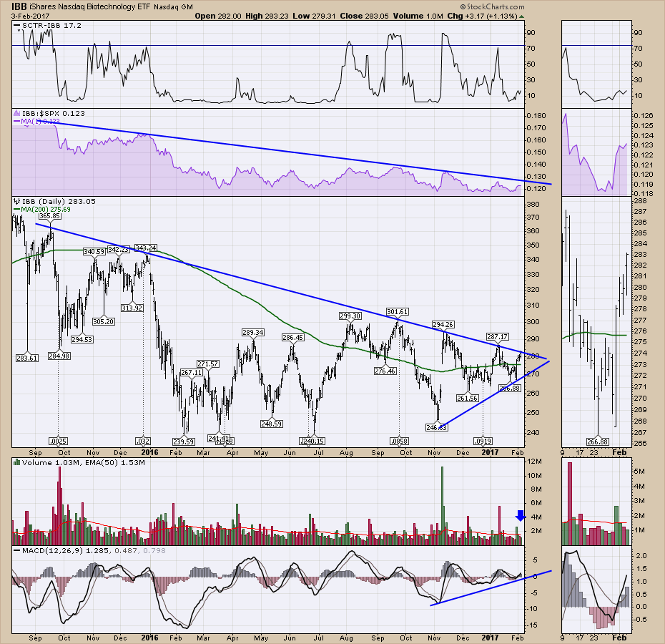
Task: Click the 240.15 low price label
Action: (314, 441)
